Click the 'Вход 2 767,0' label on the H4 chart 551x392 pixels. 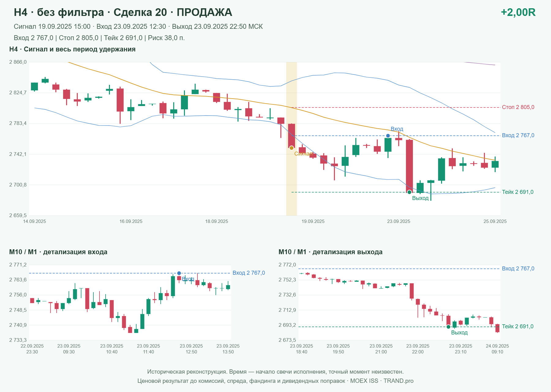[518, 135]
